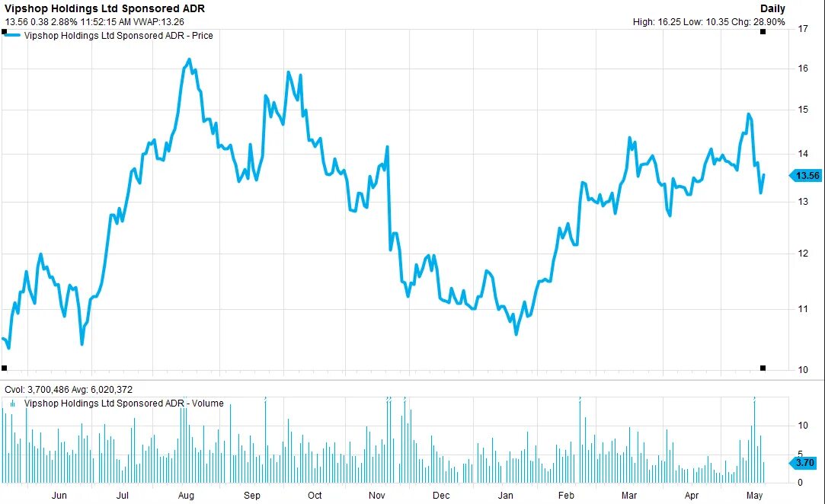Click the 'Nov' month axis label
The height and width of the screenshot is (504, 825).
pos(377,496)
